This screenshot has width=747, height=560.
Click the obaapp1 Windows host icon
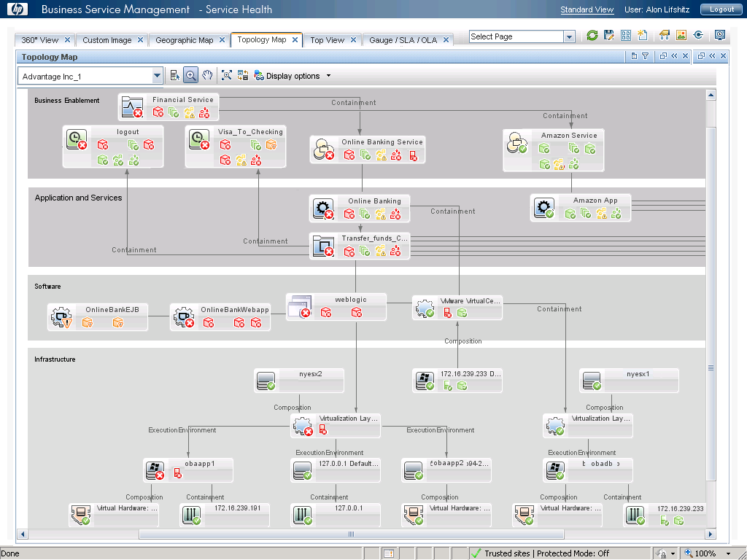tap(155, 470)
